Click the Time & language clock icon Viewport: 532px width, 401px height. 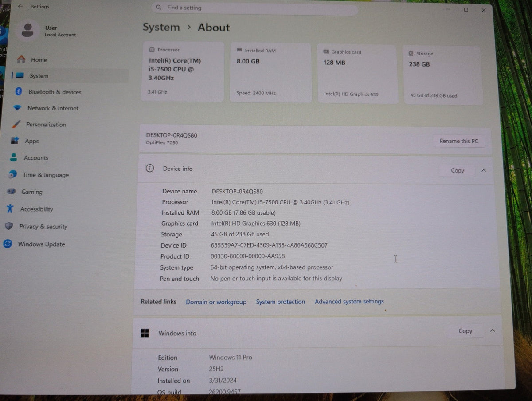13,174
